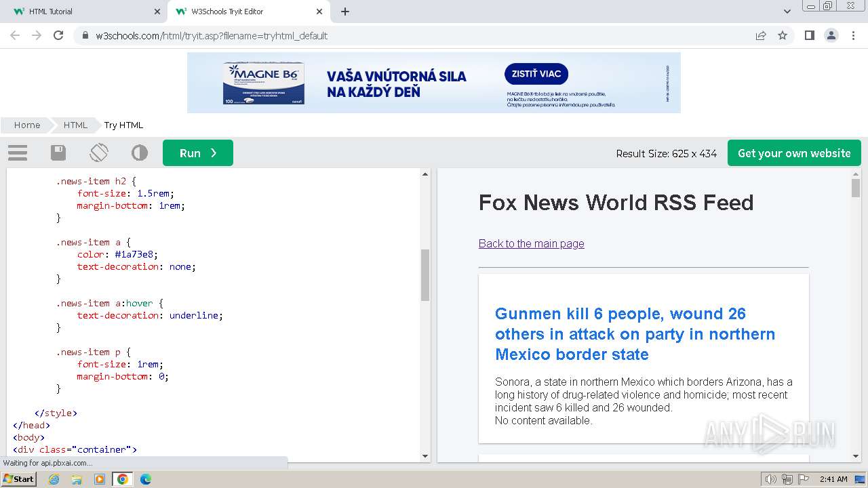The width and height of the screenshot is (868, 488).
Task: Save code using the floppy disk icon
Action: point(58,153)
